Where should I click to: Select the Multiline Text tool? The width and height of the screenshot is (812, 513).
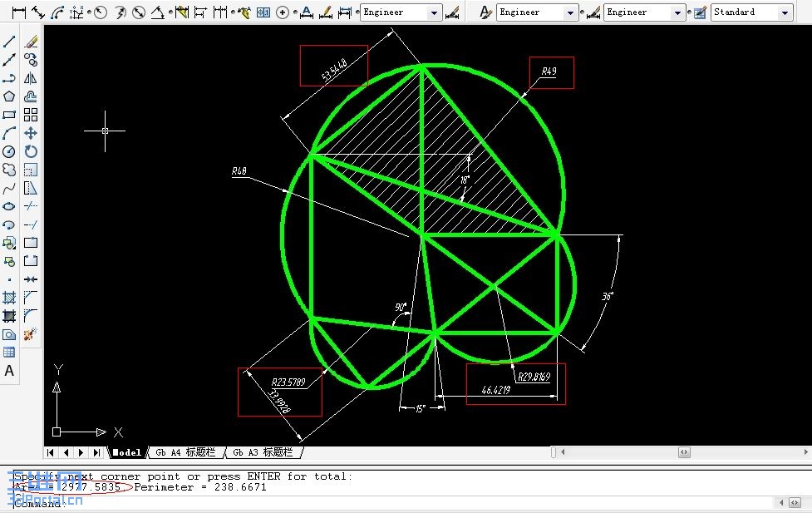[x=9, y=371]
